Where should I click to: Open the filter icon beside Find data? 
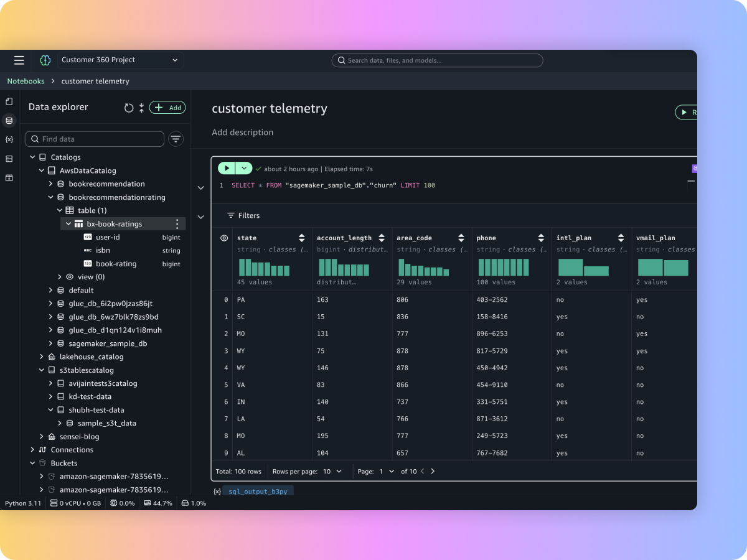[x=176, y=139]
